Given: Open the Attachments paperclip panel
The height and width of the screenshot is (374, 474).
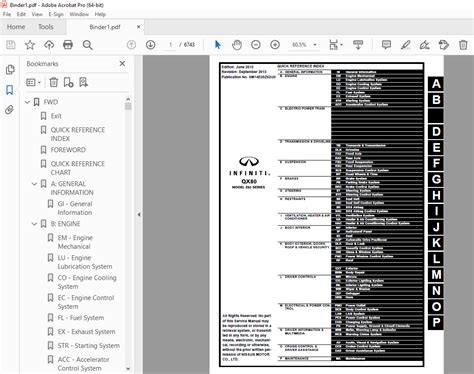Looking at the screenshot, I should click(x=10, y=110).
